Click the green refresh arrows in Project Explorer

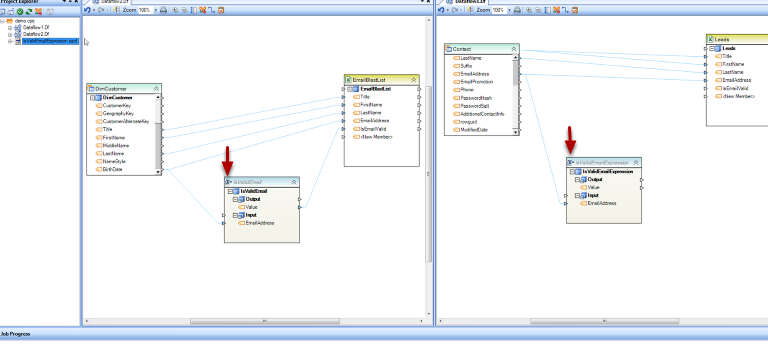[29, 11]
